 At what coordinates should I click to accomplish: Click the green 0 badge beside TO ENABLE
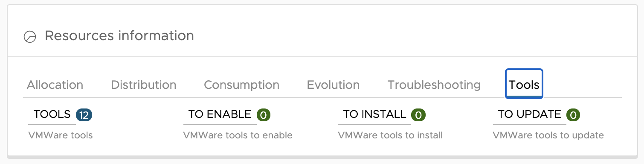click(x=264, y=114)
